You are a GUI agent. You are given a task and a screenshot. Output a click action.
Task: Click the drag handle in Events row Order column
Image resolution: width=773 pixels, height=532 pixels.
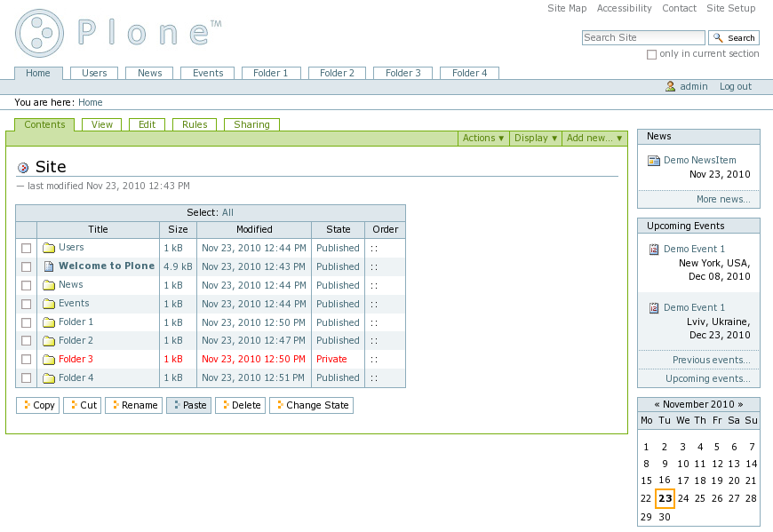[374, 304]
